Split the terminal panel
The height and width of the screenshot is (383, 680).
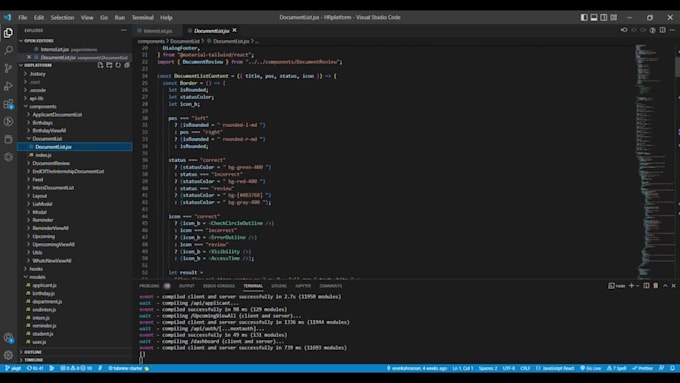click(646, 286)
